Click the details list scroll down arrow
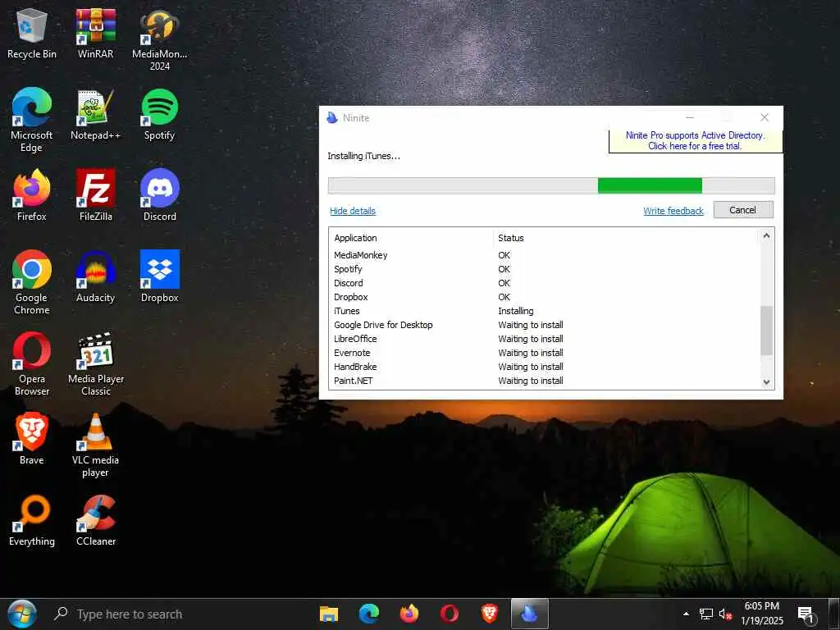The width and height of the screenshot is (840, 630). tap(767, 382)
